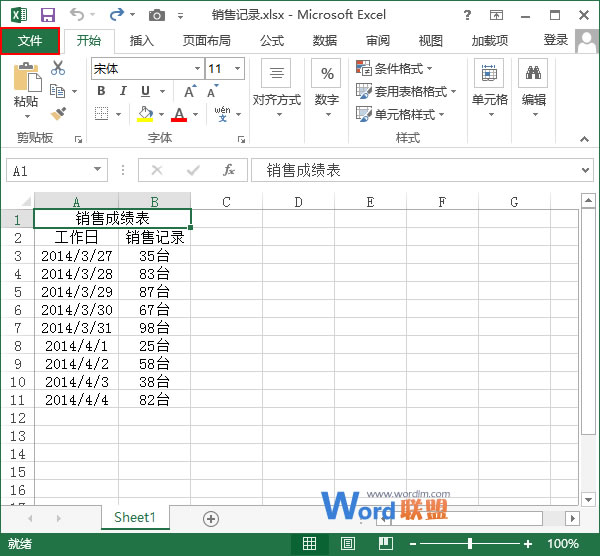Expand the font size dropdown
The width and height of the screenshot is (600, 556).
coord(238,68)
